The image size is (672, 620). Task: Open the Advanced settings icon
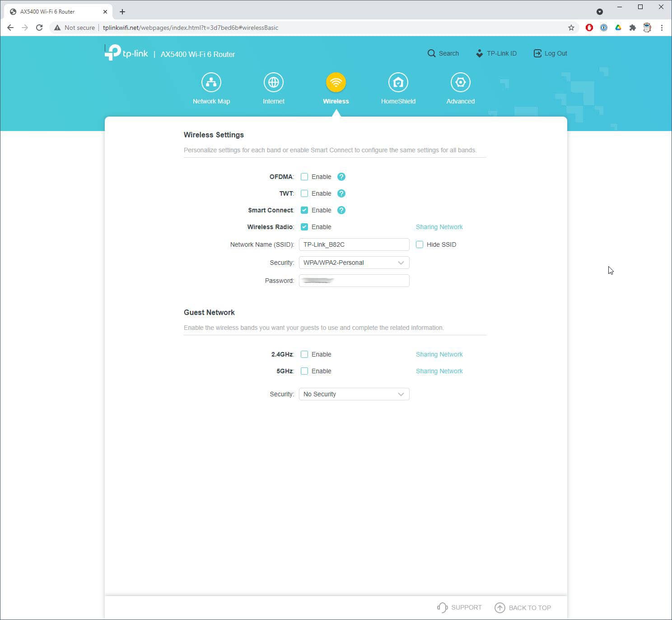click(460, 82)
